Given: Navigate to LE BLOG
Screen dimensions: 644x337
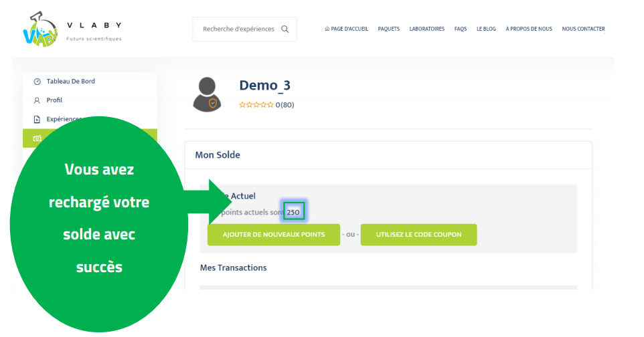Looking at the screenshot, I should (486, 29).
